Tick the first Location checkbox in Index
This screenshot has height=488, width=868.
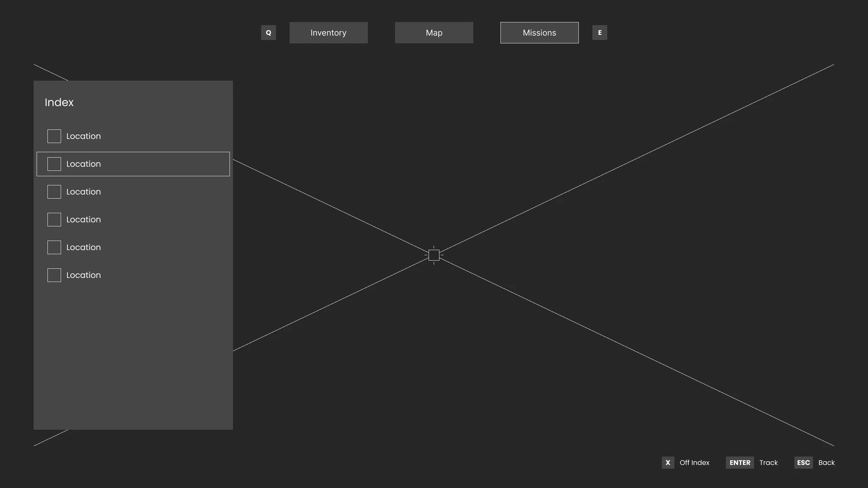coord(54,136)
